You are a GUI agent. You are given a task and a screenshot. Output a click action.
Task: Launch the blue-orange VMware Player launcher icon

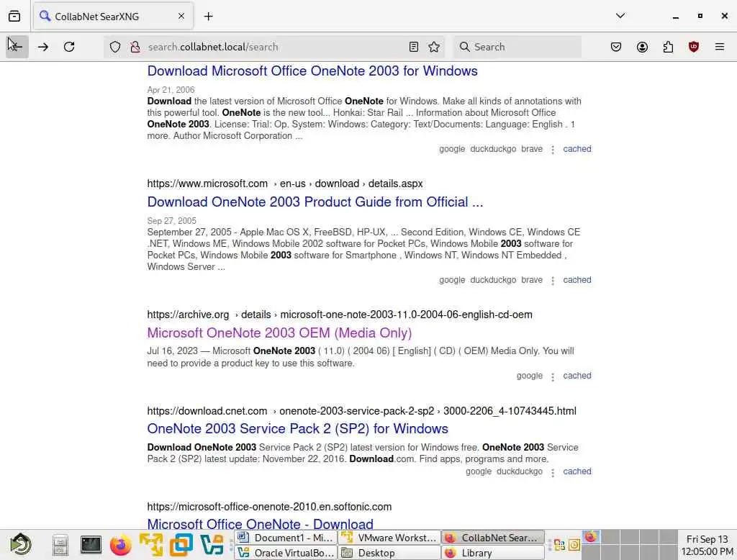click(x=181, y=545)
